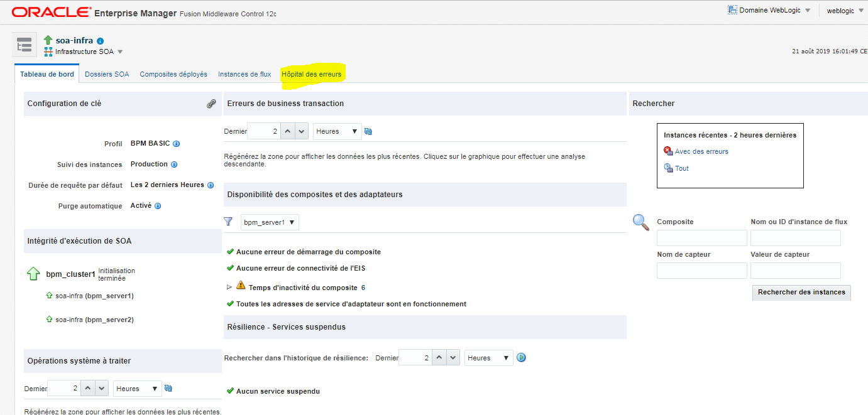Viewport: 868px width, 415px height.
Task: Click the Rechercher des instances button
Action: click(x=801, y=292)
